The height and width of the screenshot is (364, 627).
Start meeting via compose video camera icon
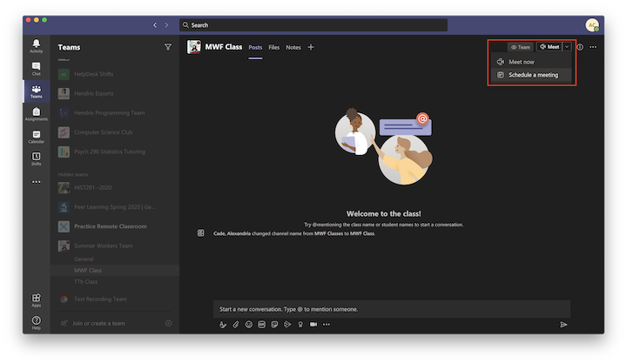[x=313, y=325]
